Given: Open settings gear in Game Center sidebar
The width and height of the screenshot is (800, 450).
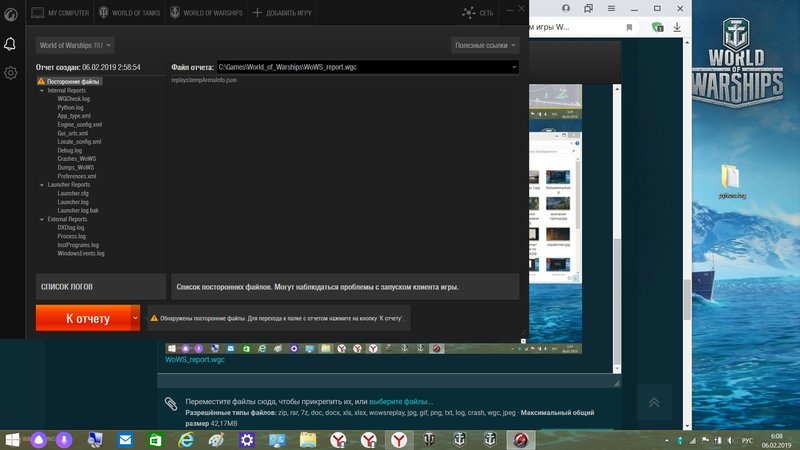Looking at the screenshot, I should (10, 73).
